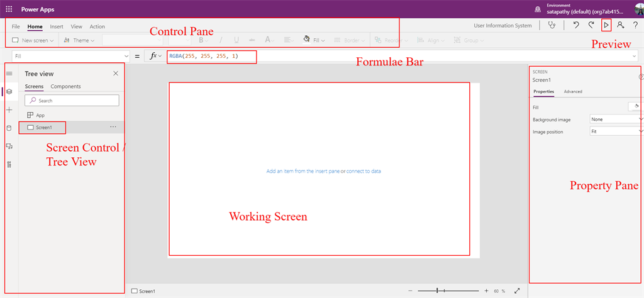The image size is (644, 298).
Task: Open the Insert plus icon in left rail
Action: tap(9, 110)
